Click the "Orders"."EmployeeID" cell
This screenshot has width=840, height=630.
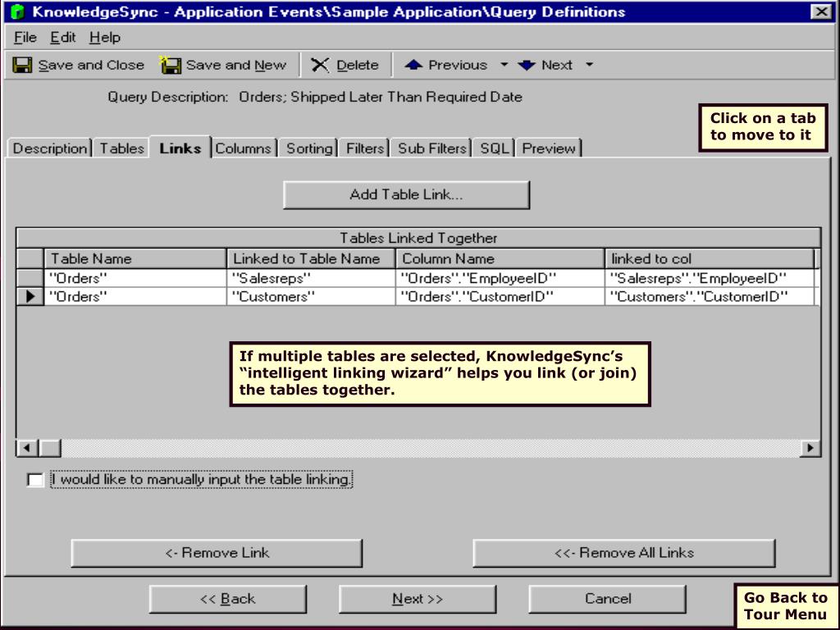click(x=500, y=278)
